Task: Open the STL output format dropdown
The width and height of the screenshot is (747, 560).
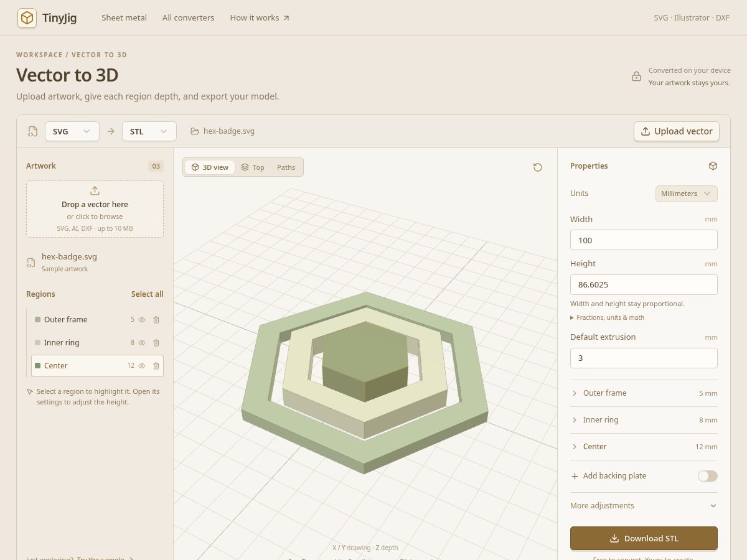Action: (x=149, y=131)
